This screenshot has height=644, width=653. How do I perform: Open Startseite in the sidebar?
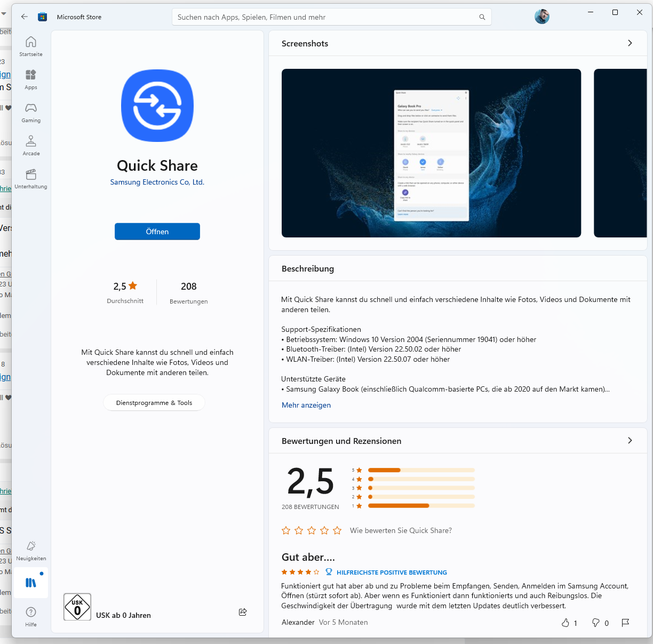(x=31, y=46)
